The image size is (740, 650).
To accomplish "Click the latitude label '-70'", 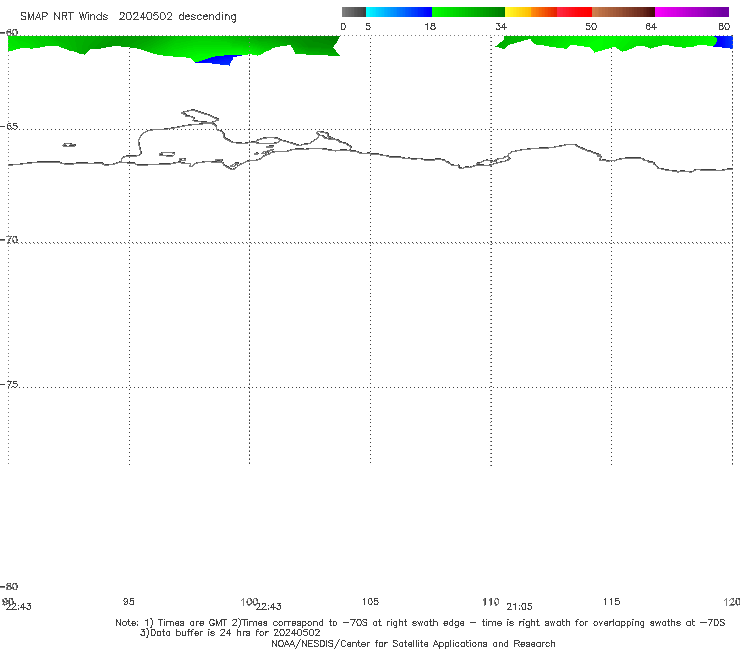I will [x=9, y=240].
